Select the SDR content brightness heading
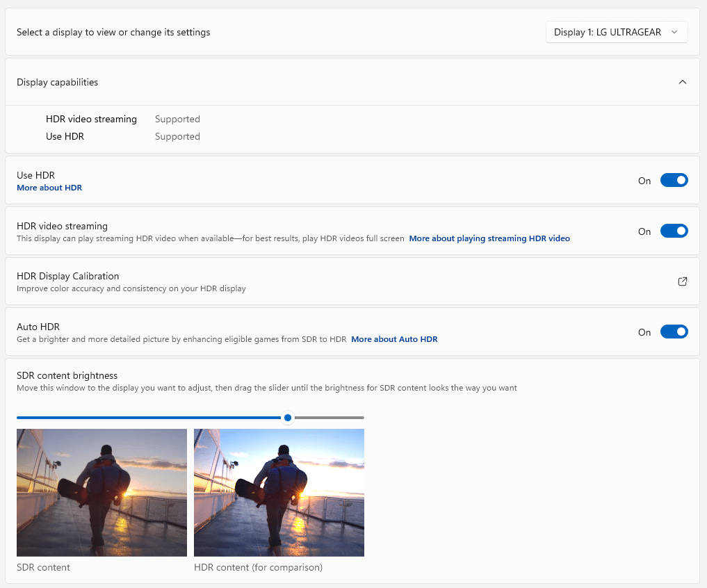 point(67,375)
